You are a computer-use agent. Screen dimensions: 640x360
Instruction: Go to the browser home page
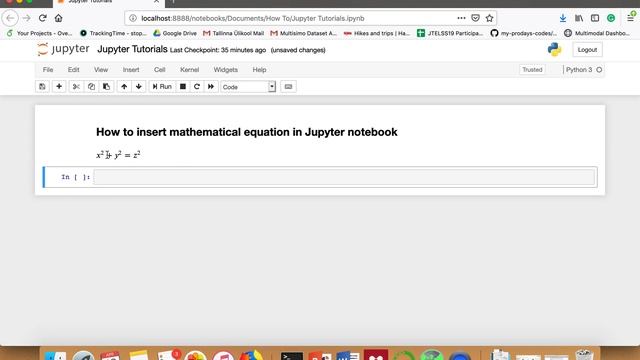coord(58,18)
